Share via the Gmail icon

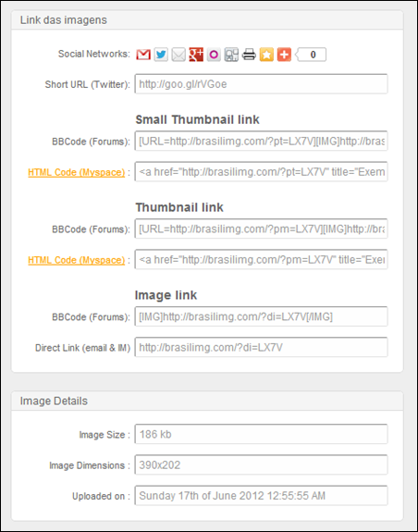point(143,55)
